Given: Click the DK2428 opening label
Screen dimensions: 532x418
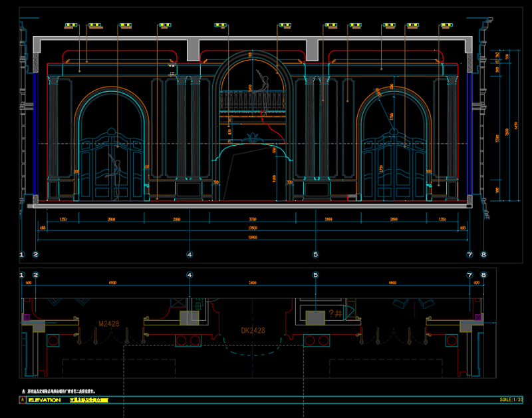Looking at the screenshot, I should click(252, 331).
